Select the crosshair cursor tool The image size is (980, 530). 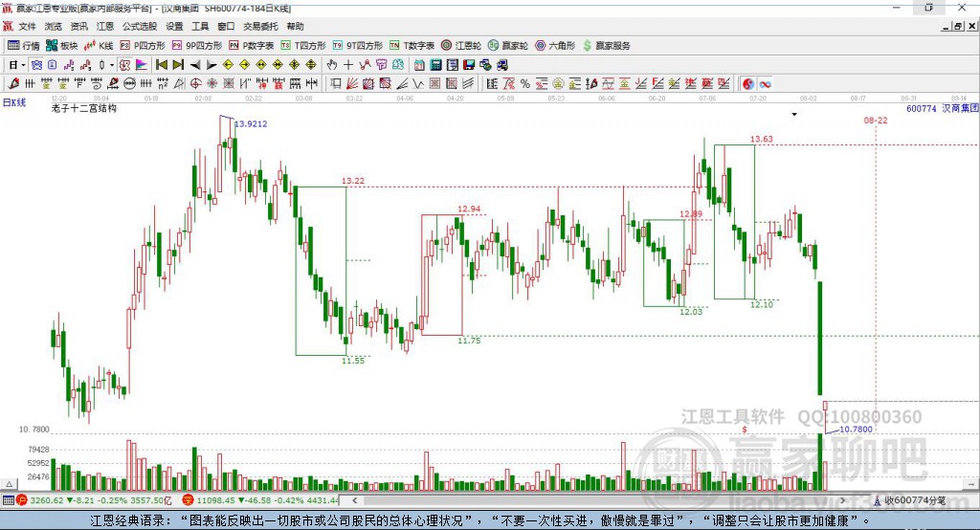point(348,65)
